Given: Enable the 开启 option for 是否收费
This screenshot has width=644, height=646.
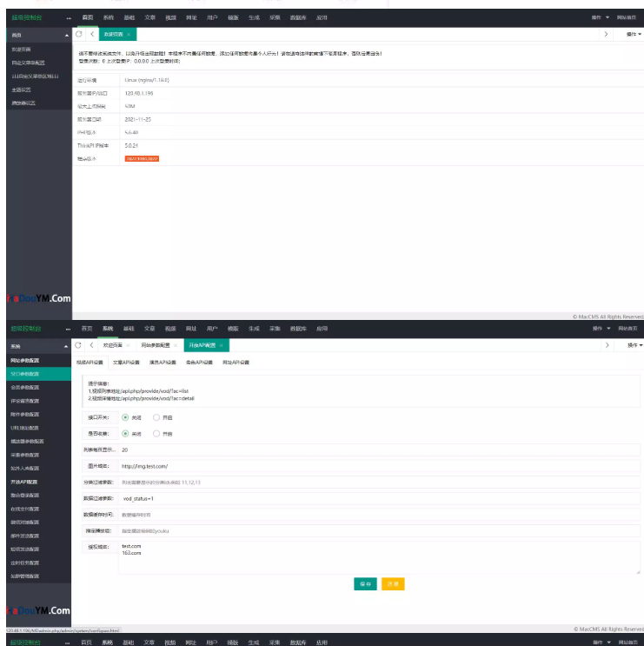Looking at the screenshot, I should [156, 433].
